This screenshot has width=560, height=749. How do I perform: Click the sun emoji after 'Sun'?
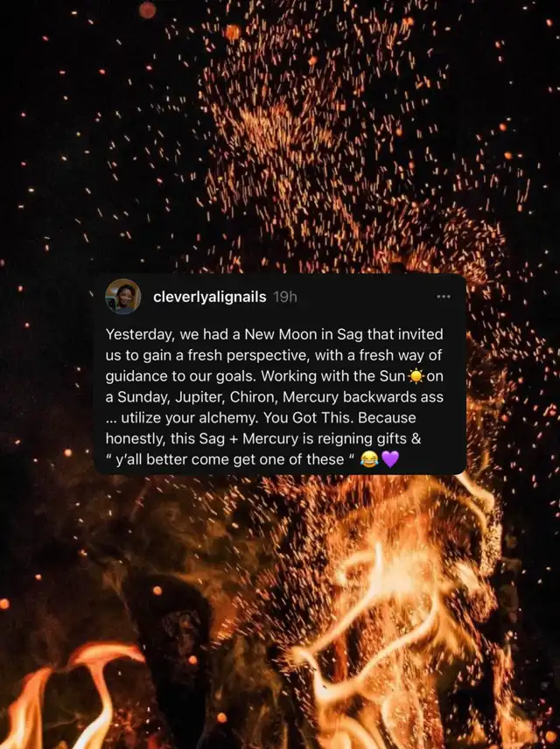click(416, 376)
